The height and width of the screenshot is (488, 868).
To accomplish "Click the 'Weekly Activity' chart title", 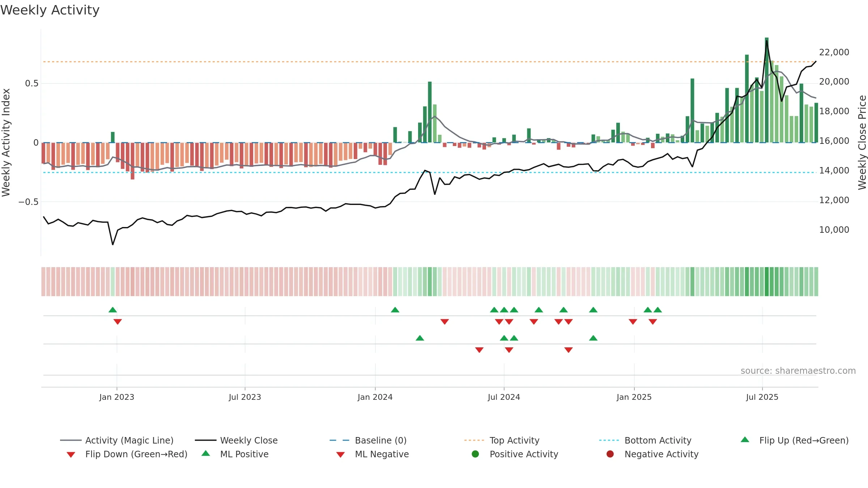I will (50, 10).
